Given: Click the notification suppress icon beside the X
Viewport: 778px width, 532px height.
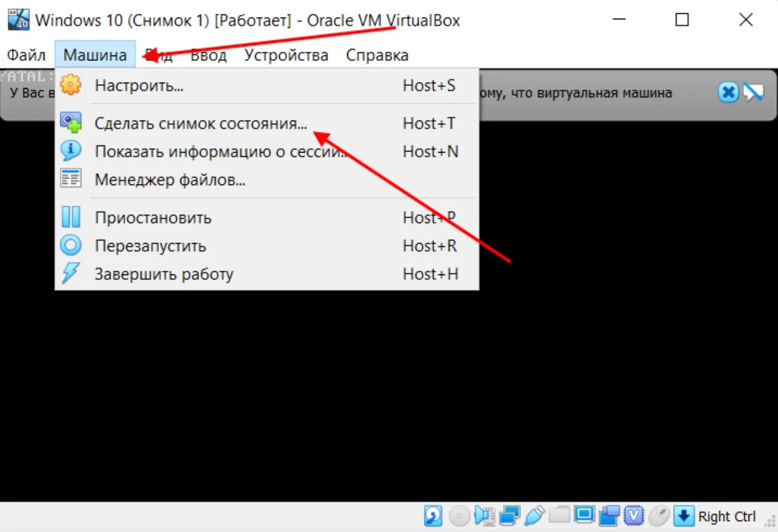Looking at the screenshot, I should (x=753, y=92).
